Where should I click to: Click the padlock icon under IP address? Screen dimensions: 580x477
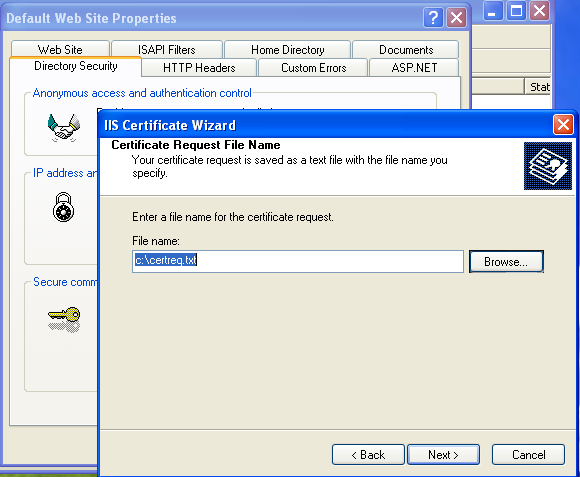pyautogui.click(x=63, y=207)
